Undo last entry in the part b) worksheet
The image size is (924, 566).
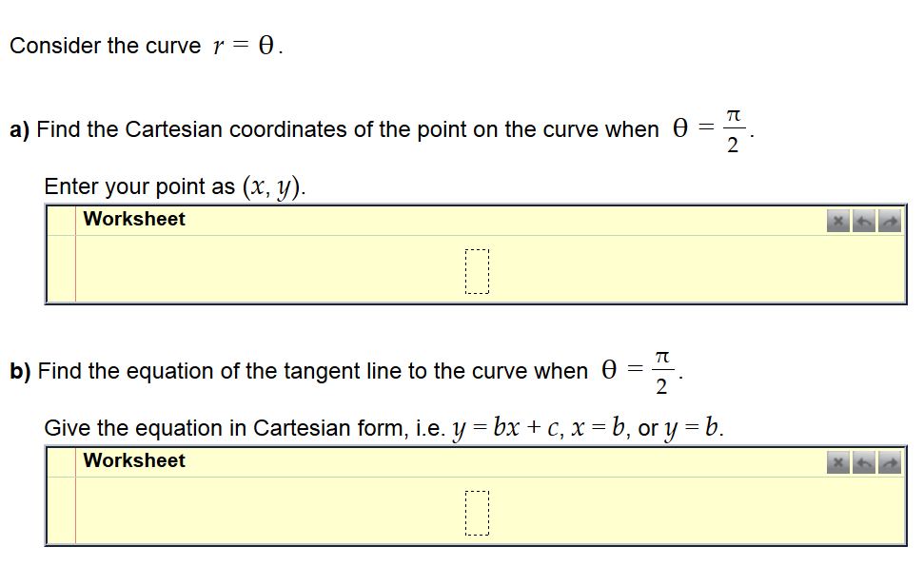click(x=864, y=462)
